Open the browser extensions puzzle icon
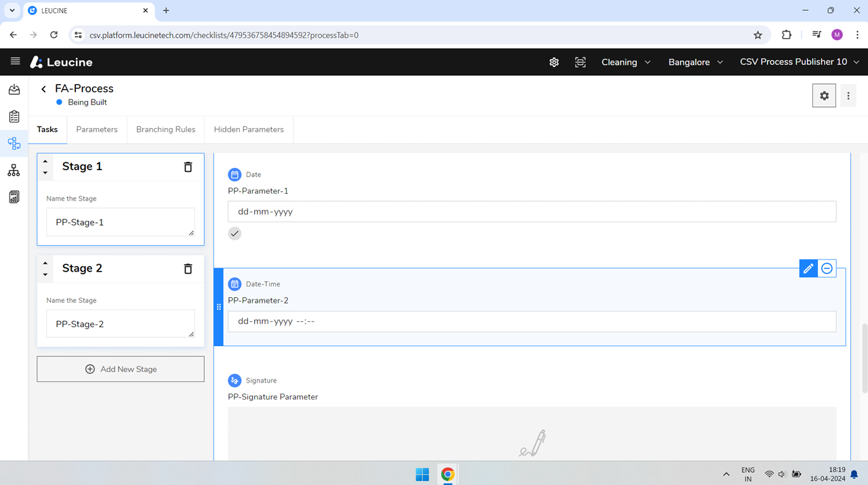The height and width of the screenshot is (485, 868). (787, 35)
